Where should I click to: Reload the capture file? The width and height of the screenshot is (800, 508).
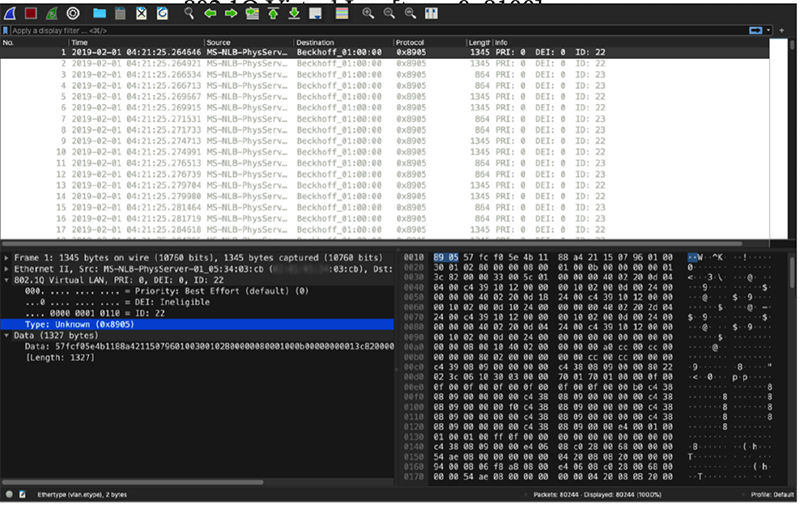pyautogui.click(x=162, y=13)
